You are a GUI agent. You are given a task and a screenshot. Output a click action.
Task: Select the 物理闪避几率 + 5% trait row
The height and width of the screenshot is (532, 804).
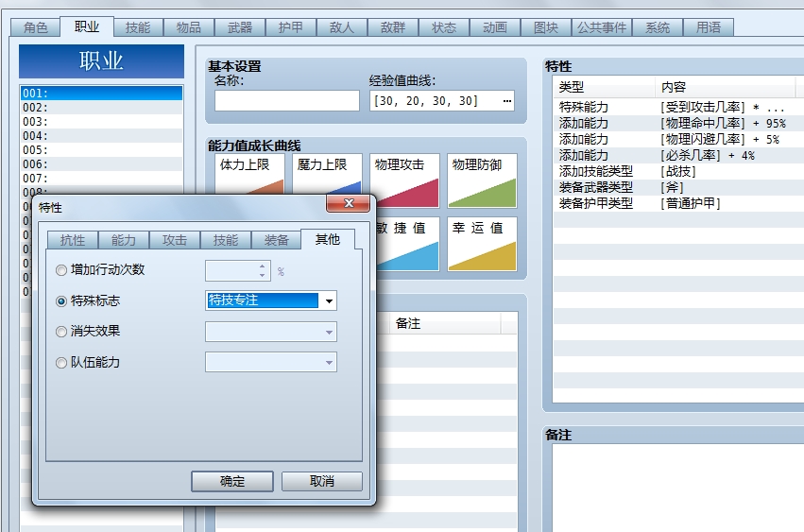678,139
